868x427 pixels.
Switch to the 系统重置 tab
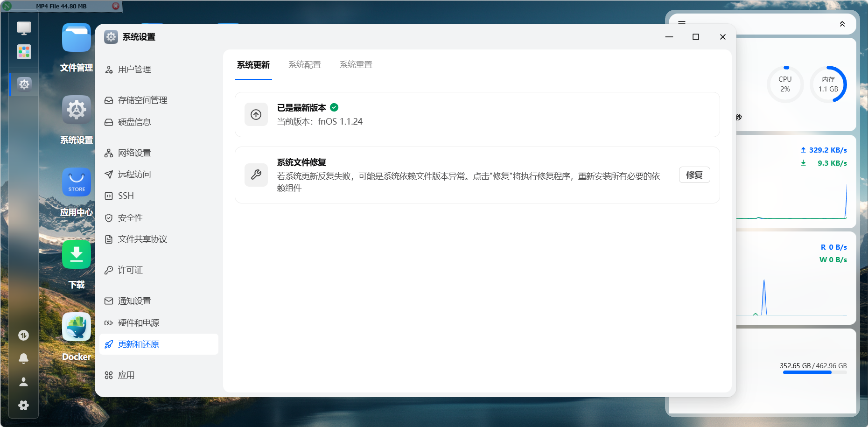[356, 65]
